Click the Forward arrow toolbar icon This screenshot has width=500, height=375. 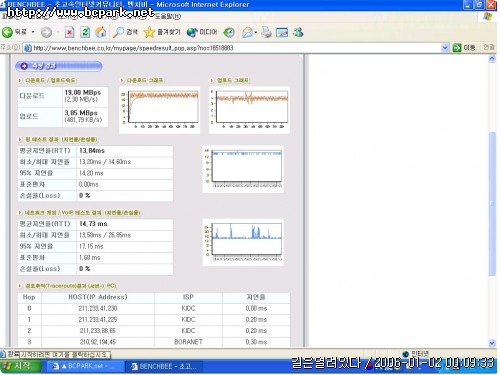46,32
